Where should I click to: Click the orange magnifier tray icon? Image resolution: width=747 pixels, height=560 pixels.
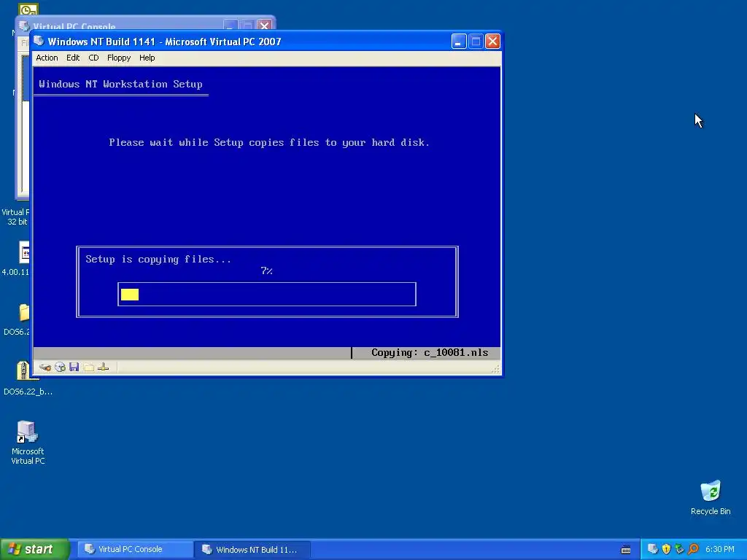pyautogui.click(x=693, y=549)
